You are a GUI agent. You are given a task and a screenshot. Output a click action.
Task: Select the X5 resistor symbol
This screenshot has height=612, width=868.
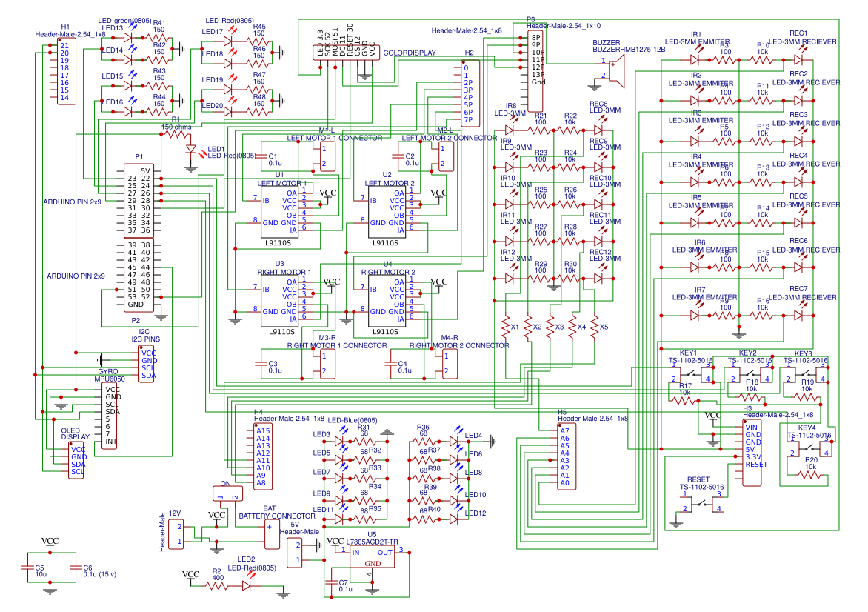(595, 327)
